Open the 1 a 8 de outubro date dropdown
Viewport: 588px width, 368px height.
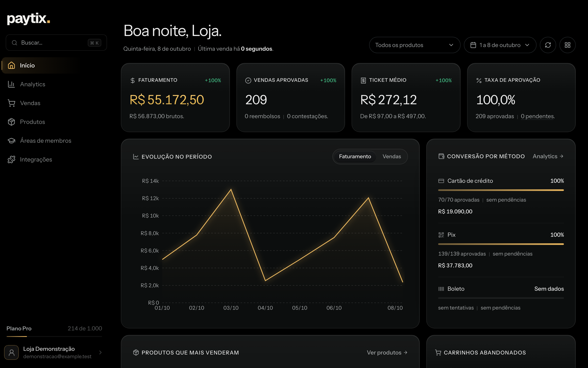tap(500, 45)
